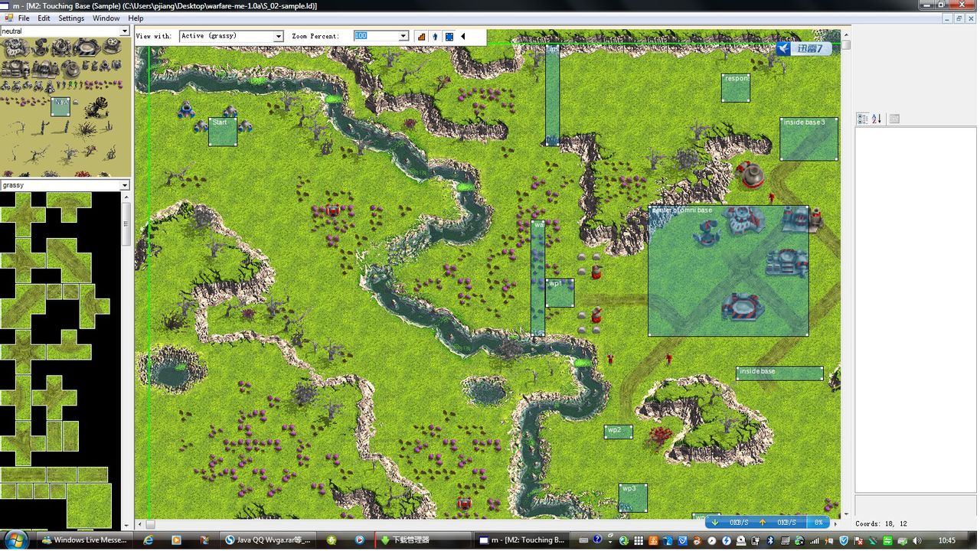Image resolution: width=980 pixels, height=551 pixels.
Task: Open the File menu
Action: [23, 18]
